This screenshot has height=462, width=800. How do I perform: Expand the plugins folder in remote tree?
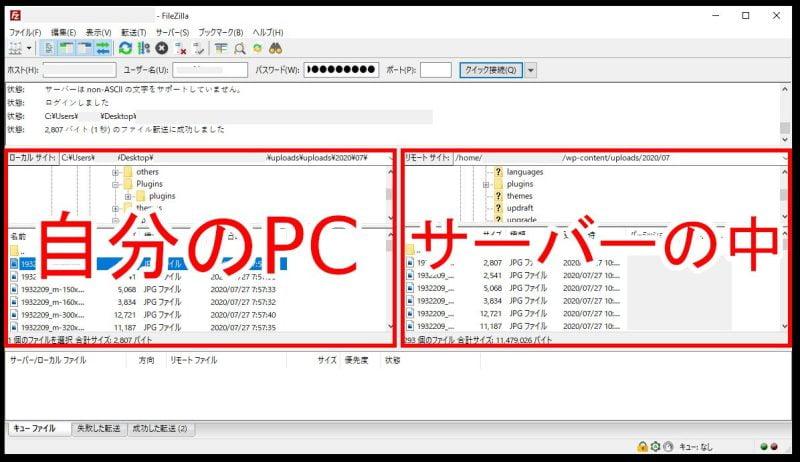point(487,184)
